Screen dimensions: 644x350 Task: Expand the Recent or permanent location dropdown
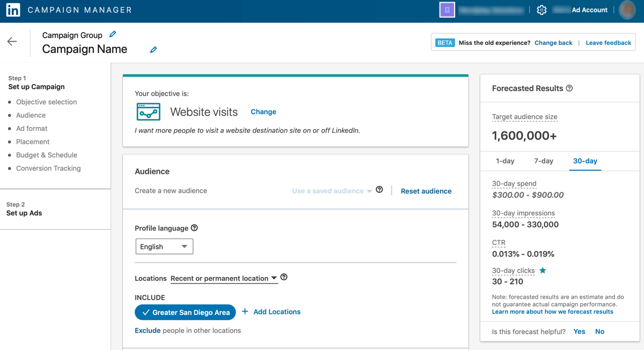(224, 278)
